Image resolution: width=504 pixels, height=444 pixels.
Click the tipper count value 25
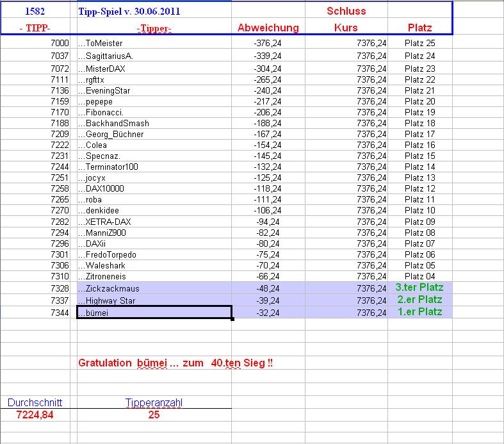[154, 415]
